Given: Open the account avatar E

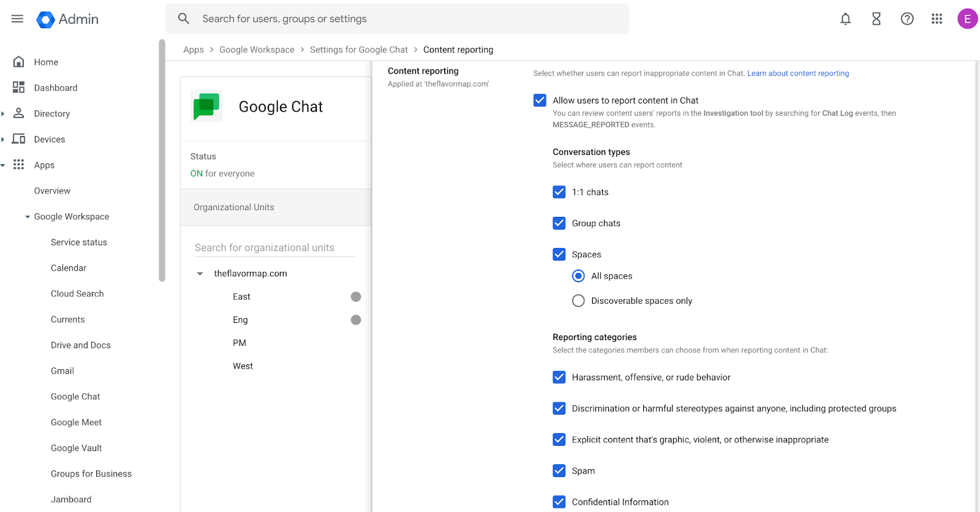Looking at the screenshot, I should coord(967,19).
